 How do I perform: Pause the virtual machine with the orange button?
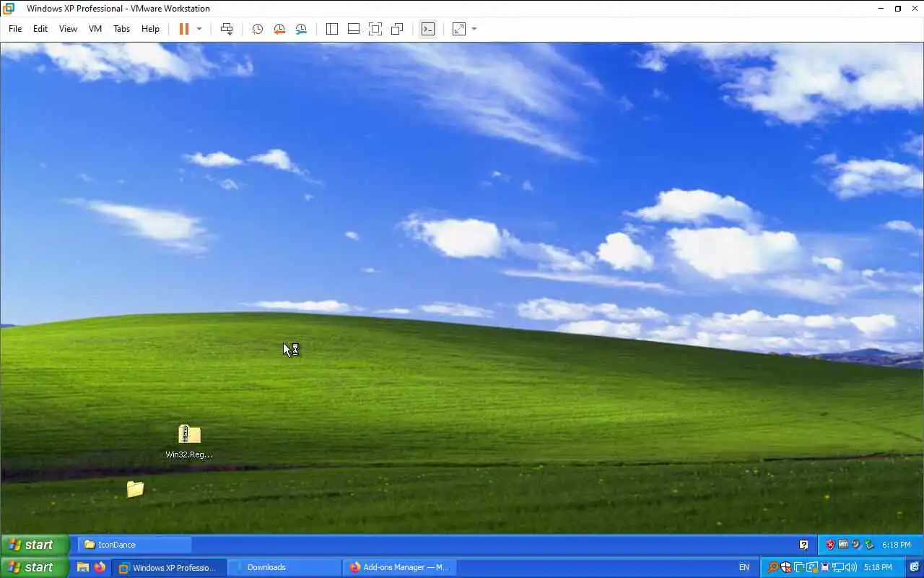coord(183,29)
